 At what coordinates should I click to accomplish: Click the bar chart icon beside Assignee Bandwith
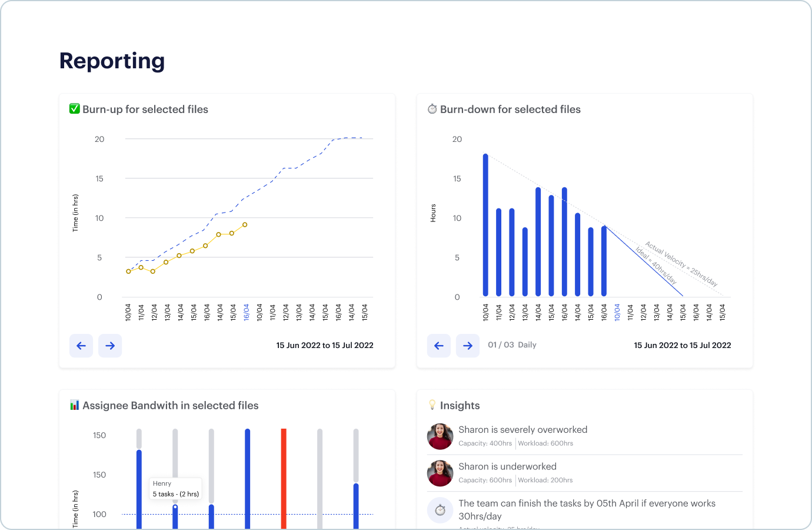click(75, 405)
